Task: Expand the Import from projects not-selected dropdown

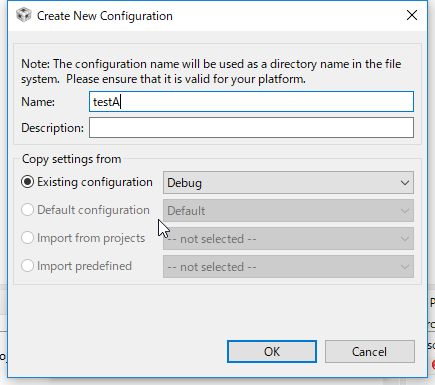Action: pyautogui.click(x=288, y=239)
